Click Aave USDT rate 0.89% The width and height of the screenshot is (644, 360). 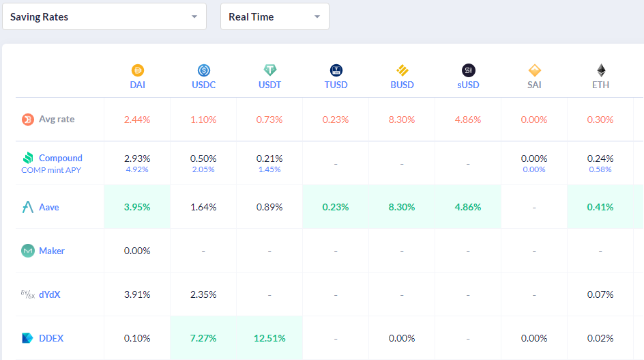click(269, 207)
